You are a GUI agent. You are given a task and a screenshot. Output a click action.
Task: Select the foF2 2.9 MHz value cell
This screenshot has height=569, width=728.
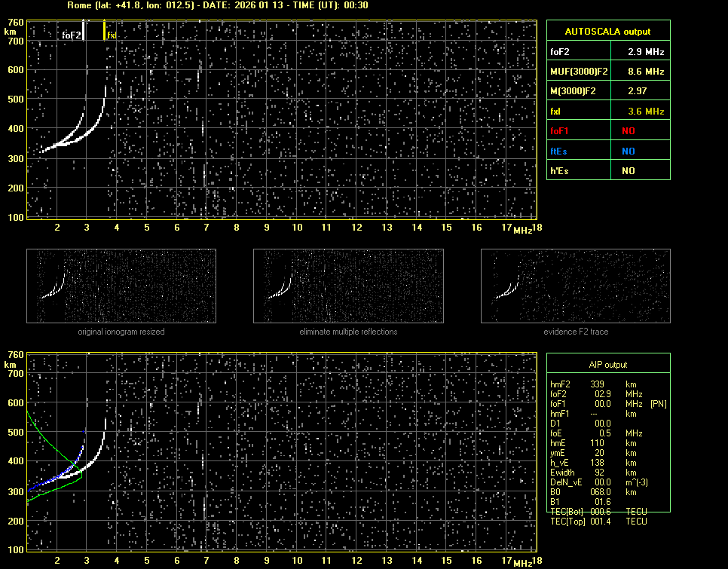(640, 51)
